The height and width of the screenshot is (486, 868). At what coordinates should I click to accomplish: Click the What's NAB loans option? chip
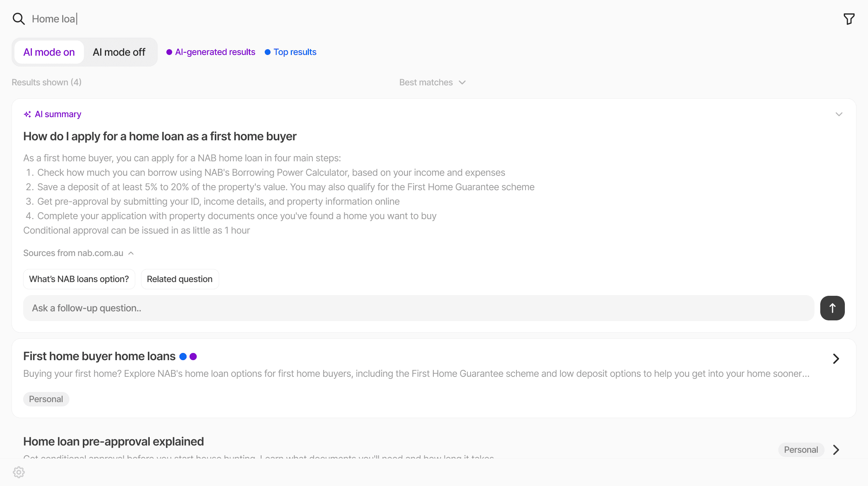(79, 279)
